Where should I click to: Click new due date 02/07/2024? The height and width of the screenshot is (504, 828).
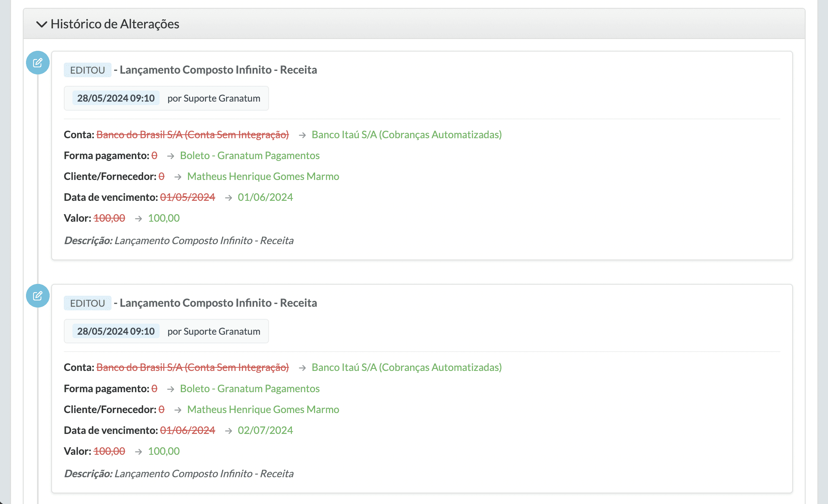point(265,430)
